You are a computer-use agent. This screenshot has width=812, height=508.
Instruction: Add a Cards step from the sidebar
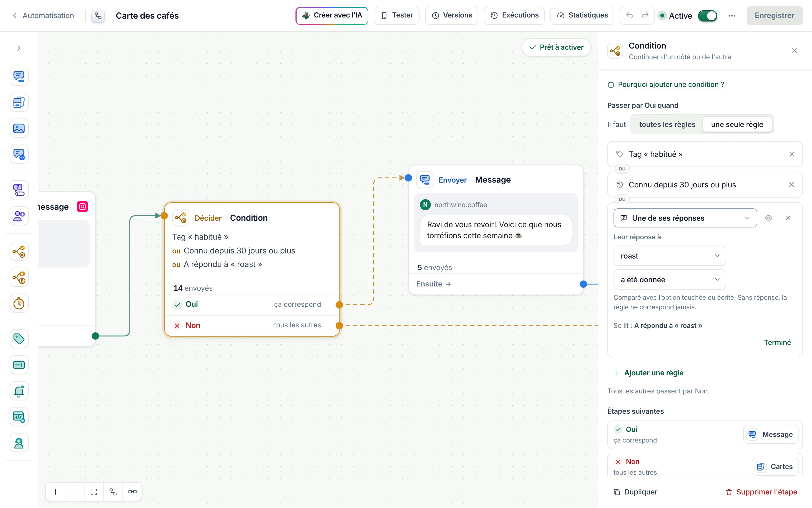pyautogui.click(x=19, y=102)
